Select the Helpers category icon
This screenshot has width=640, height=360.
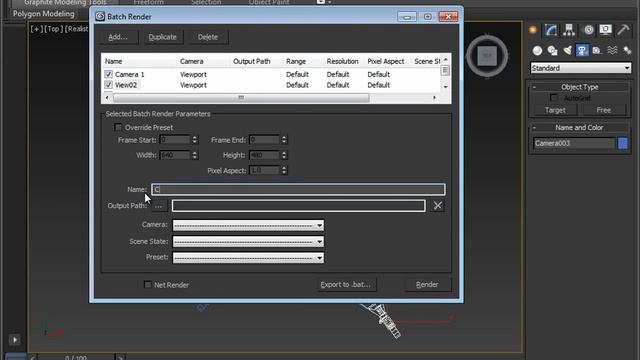pyautogui.click(x=597, y=51)
